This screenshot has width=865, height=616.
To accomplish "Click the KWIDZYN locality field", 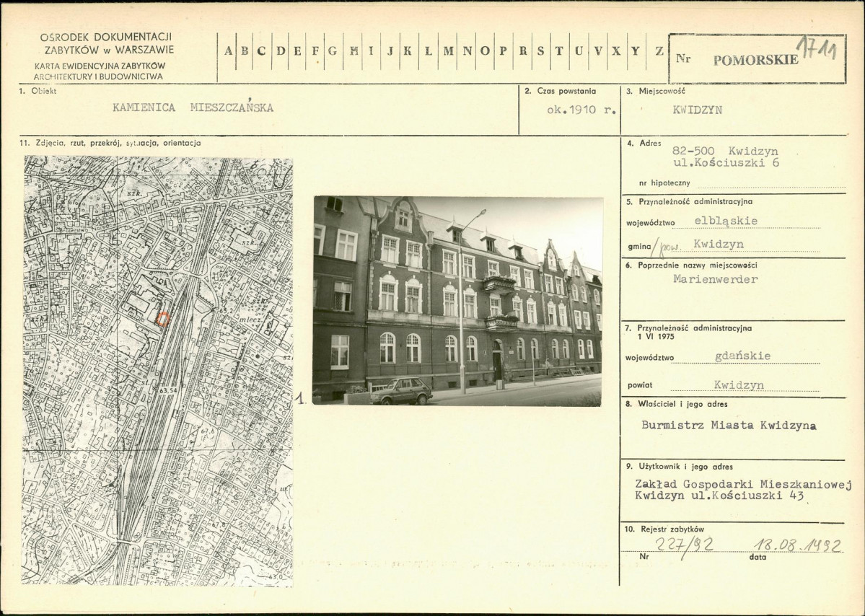I will point(698,110).
